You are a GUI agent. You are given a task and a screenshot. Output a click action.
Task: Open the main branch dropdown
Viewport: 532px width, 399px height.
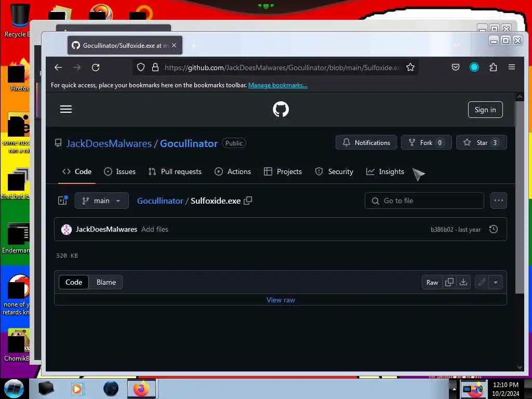101,201
